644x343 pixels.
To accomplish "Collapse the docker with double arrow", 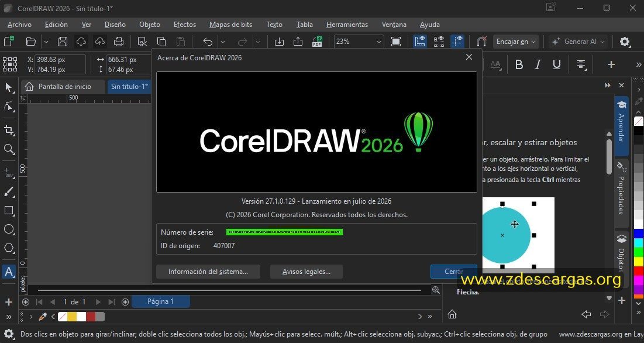I will pos(608,85).
